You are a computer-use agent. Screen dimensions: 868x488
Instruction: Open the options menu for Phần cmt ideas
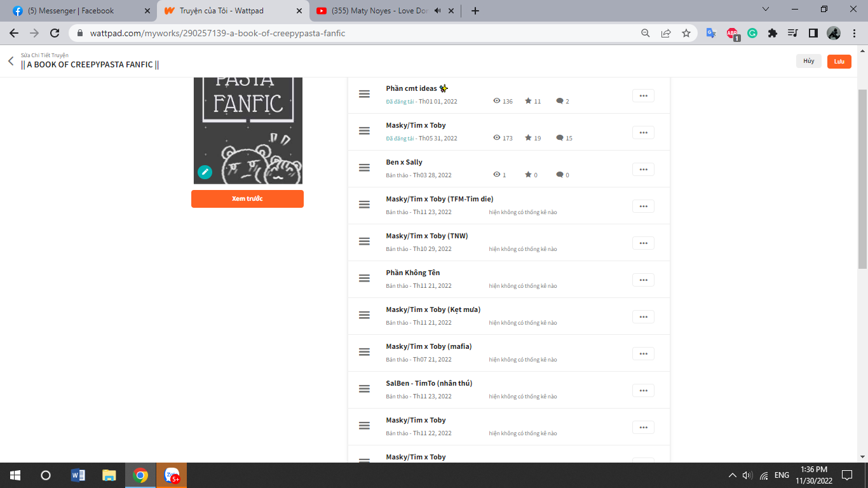[643, 95]
